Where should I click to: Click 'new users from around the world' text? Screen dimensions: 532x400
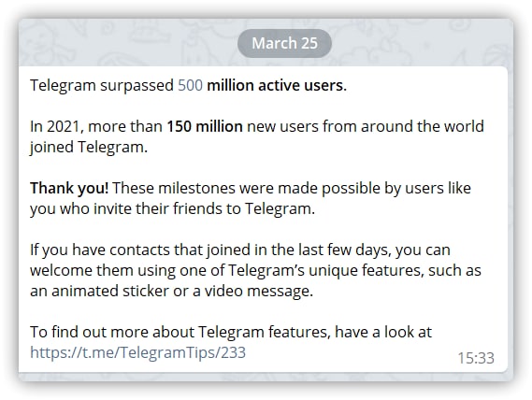366,126
